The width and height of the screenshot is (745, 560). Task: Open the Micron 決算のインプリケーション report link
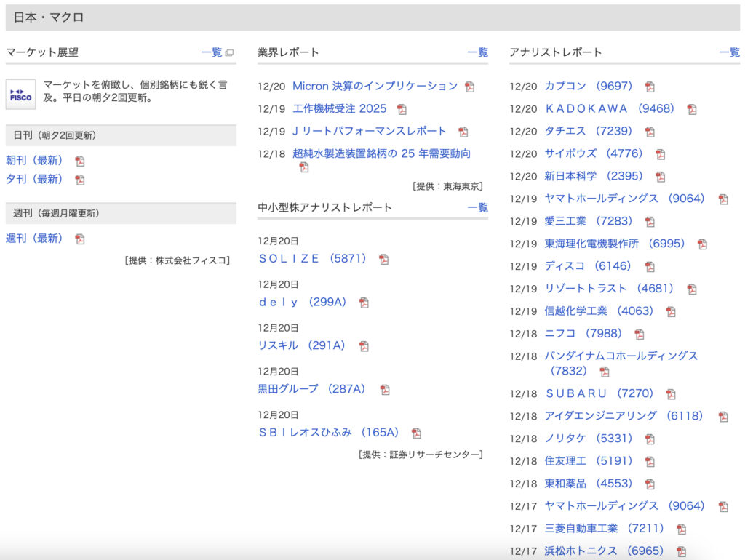[375, 86]
